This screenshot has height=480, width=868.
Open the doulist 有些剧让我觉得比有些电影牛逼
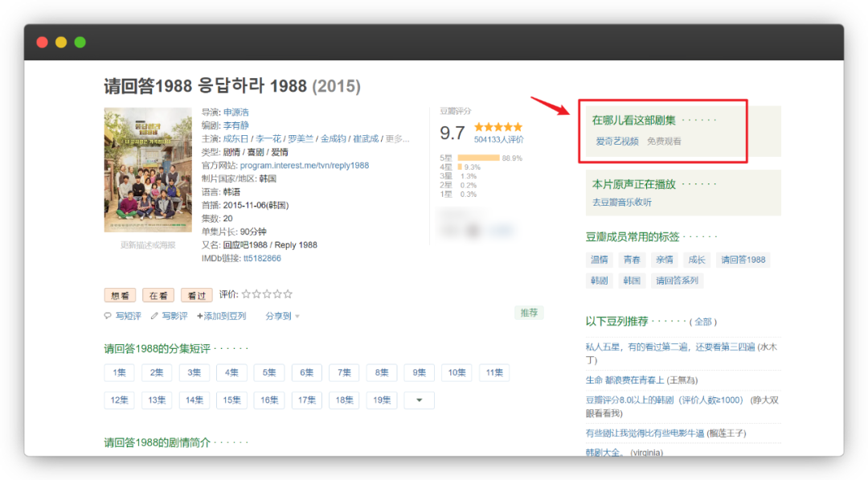[645, 433]
